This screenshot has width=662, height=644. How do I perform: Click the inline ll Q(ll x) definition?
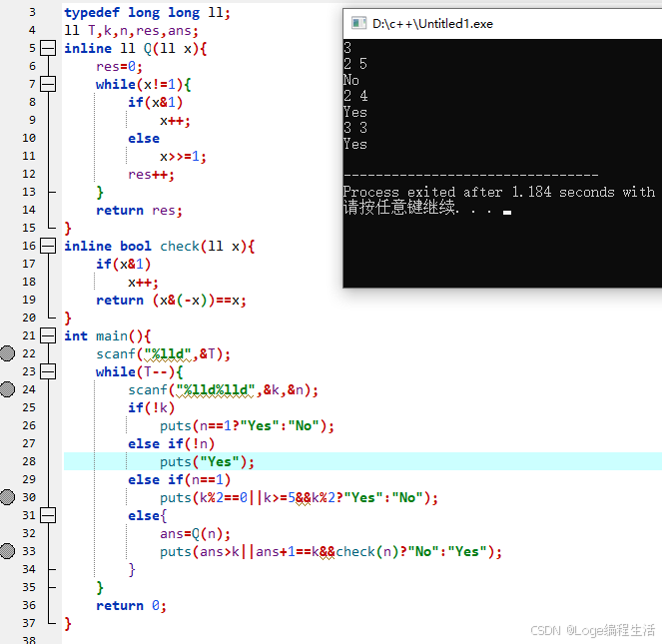coord(136,49)
